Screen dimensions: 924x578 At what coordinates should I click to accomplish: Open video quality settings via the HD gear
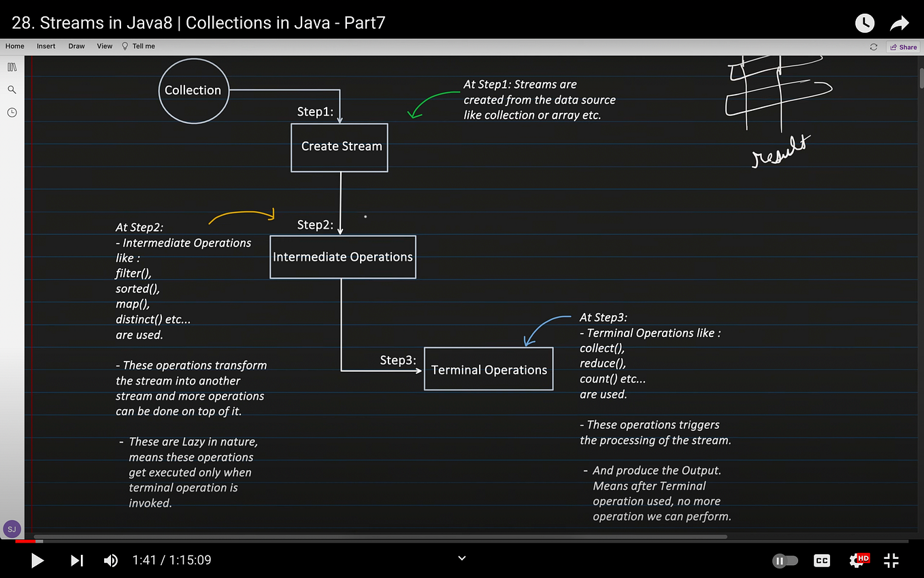coord(857,560)
